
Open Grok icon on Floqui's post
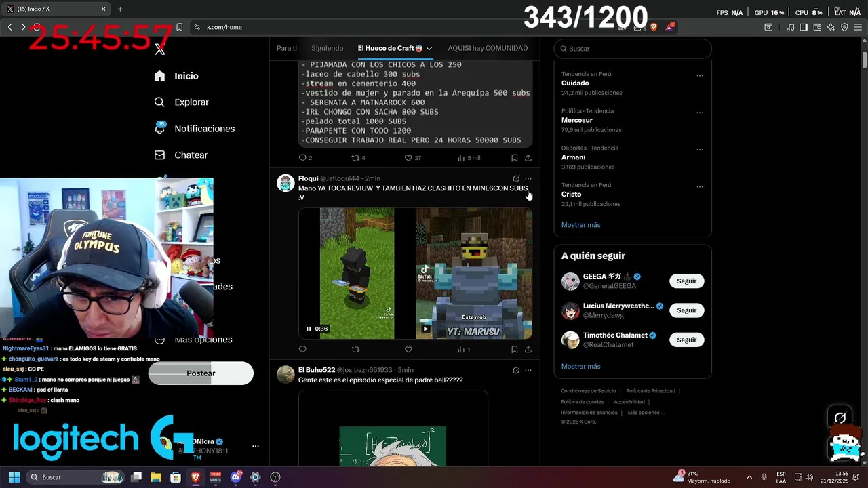516,179
